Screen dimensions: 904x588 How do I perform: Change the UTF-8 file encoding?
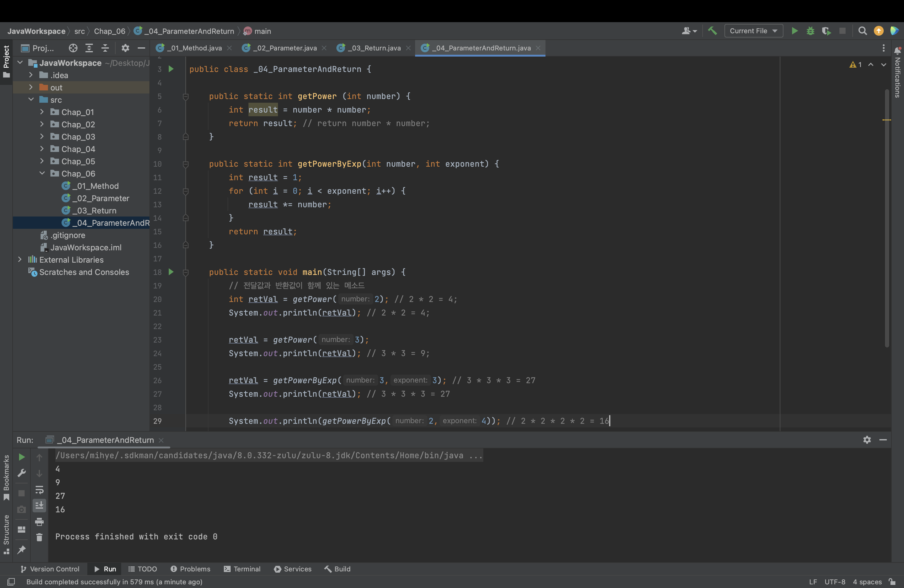835,582
